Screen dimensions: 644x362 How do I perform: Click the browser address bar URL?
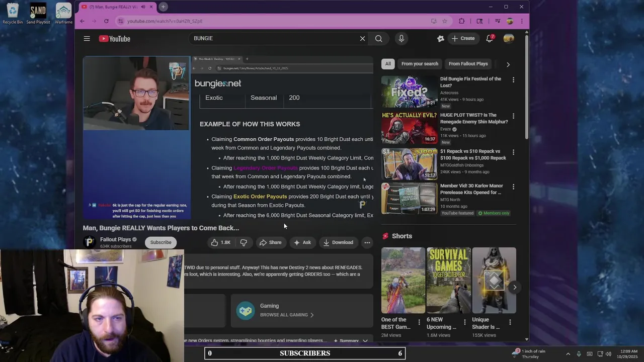(165, 21)
